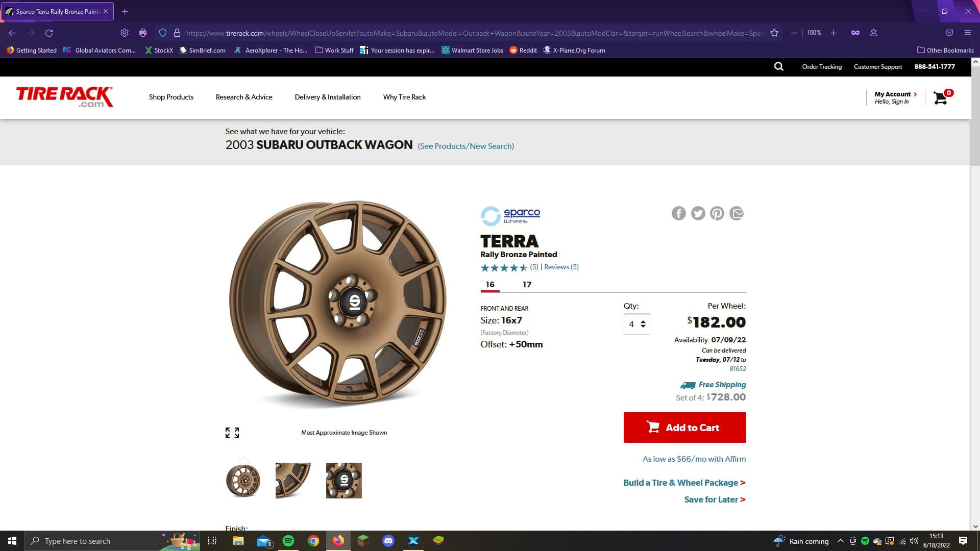The height and width of the screenshot is (551, 980).
Task: Click the Tire Rack logo
Action: [x=64, y=96]
